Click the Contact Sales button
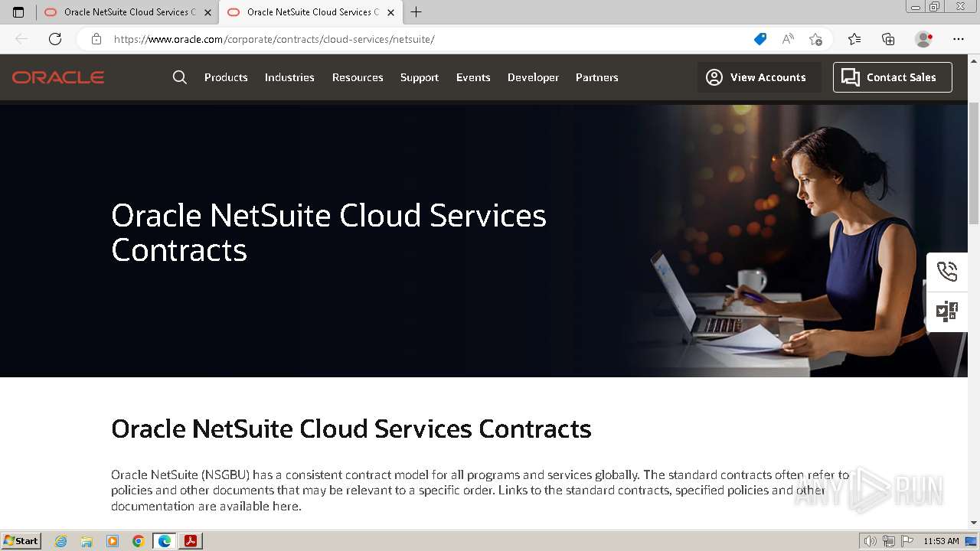The height and width of the screenshot is (551, 980). (893, 77)
